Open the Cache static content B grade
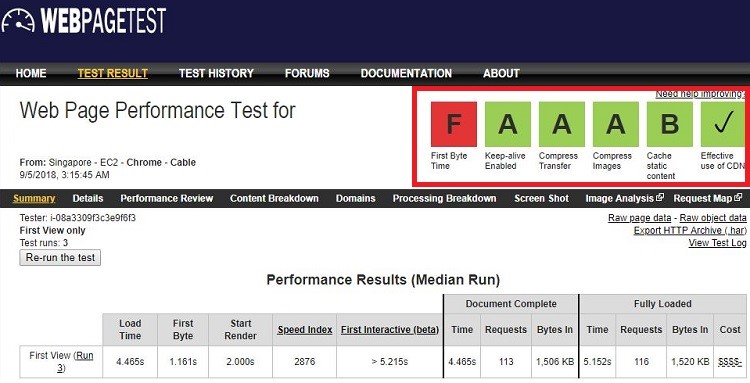 click(x=670, y=124)
